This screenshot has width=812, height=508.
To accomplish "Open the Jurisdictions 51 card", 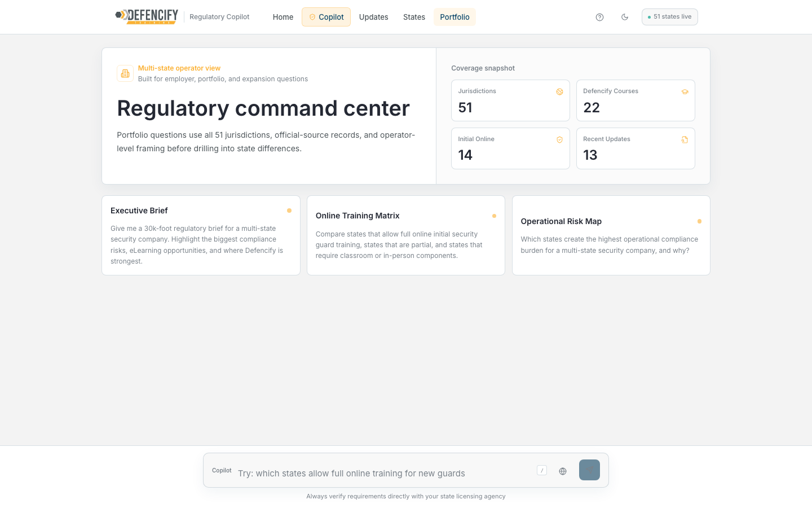I will click(510, 100).
